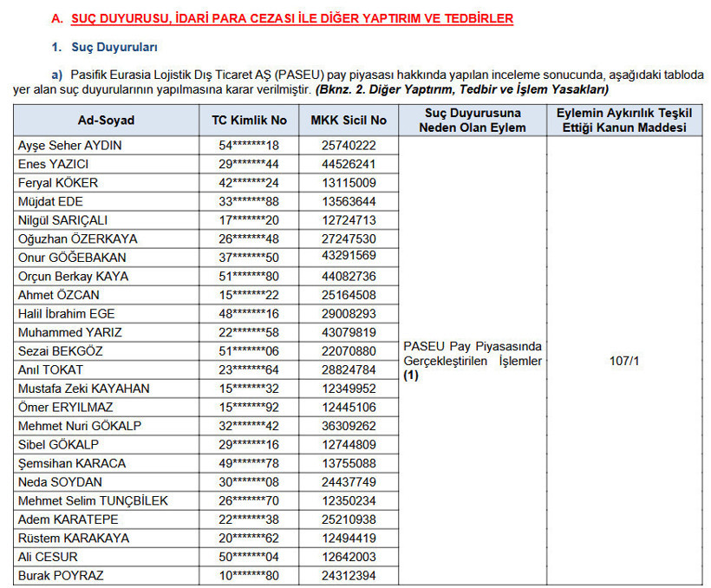Viewport: 711px width, 588px height.
Task: Click the name 'Anıl TOKAT'
Action: point(50,369)
